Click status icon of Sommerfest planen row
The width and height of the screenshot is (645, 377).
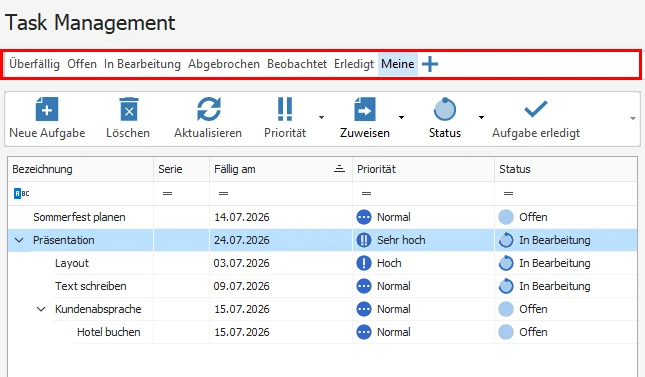click(506, 217)
